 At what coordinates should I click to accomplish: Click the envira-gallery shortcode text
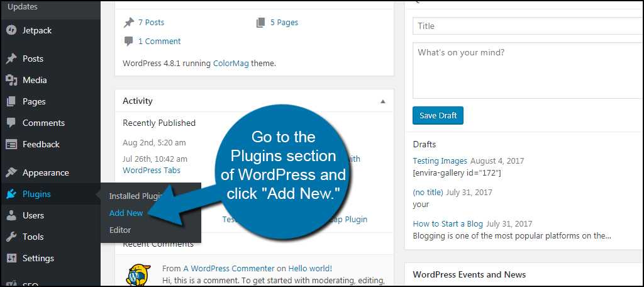[x=457, y=172]
